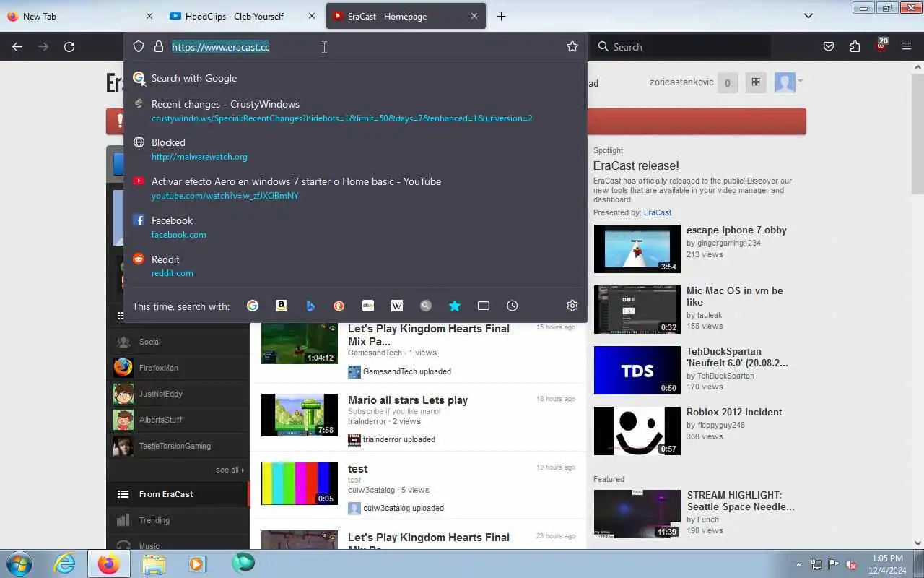The image size is (924, 578).
Task: Reload the current page
Action: (x=69, y=47)
